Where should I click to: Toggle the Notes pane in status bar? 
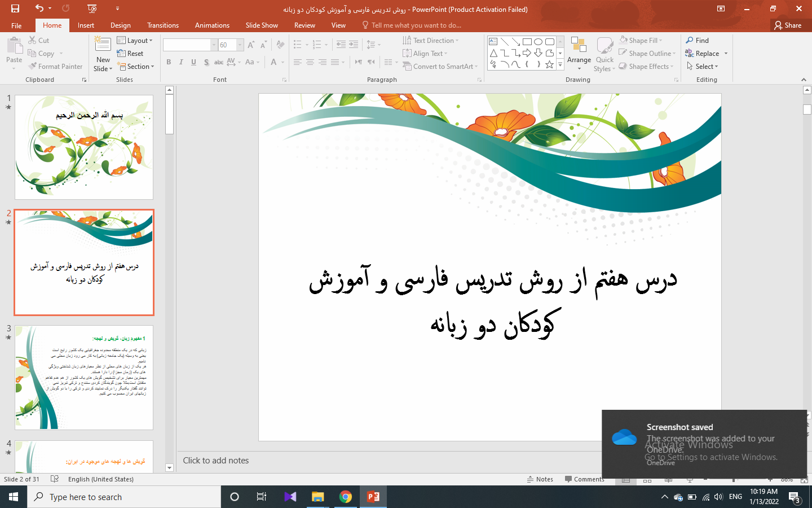point(540,479)
